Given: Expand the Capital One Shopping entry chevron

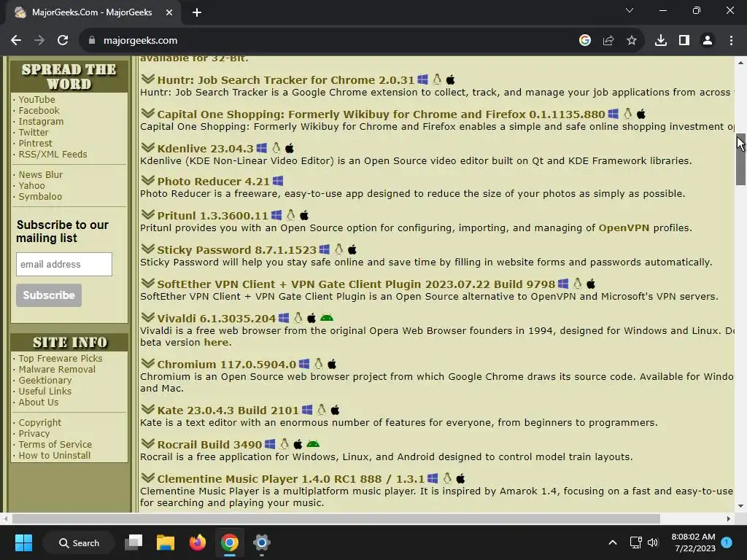Looking at the screenshot, I should point(147,113).
